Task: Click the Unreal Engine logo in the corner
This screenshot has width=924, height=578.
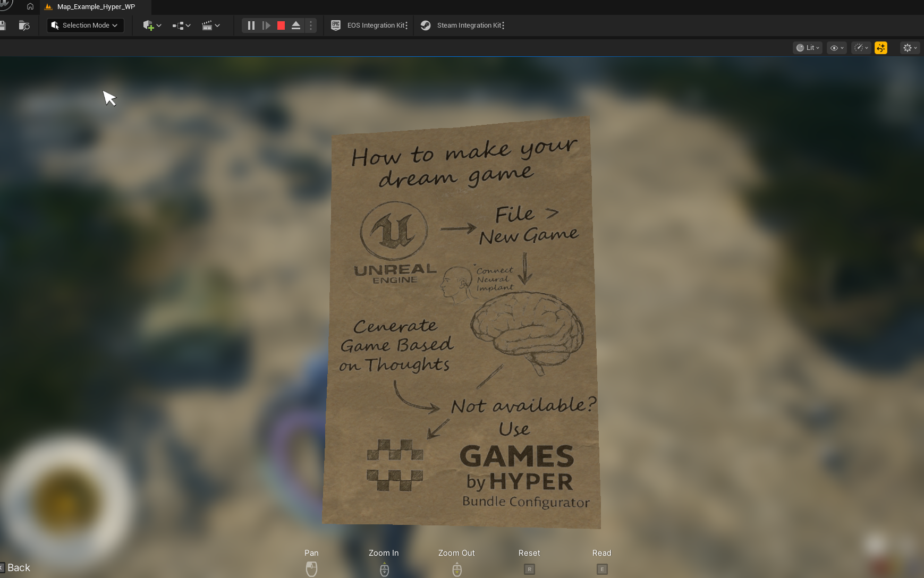Action: pyautogui.click(x=5, y=4)
